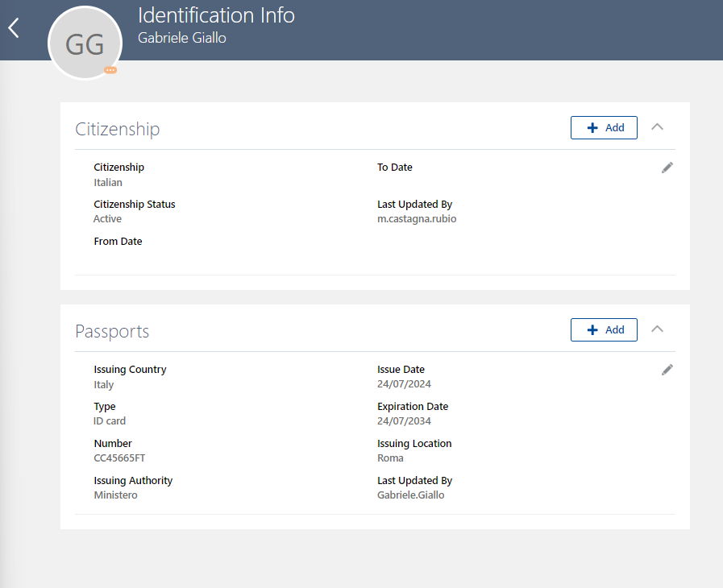Navigate back using the back arrow

click(x=12, y=27)
